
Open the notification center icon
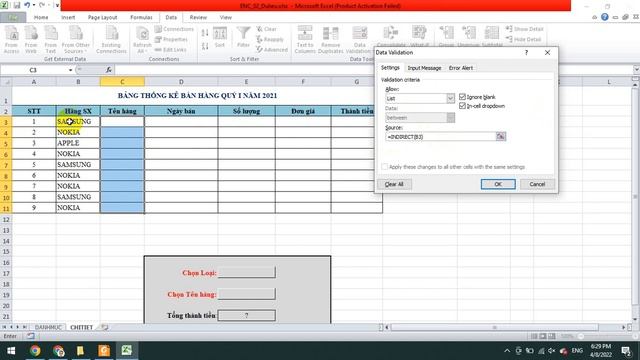pos(626,351)
